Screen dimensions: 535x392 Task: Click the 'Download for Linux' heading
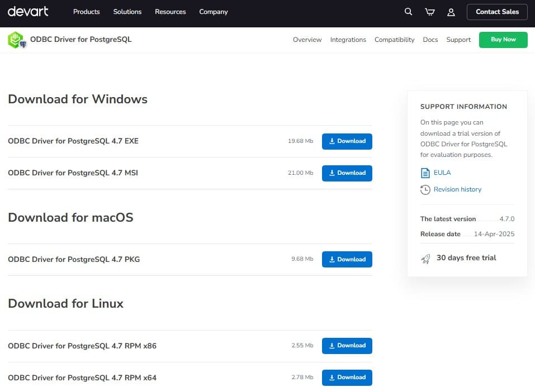tap(65, 303)
